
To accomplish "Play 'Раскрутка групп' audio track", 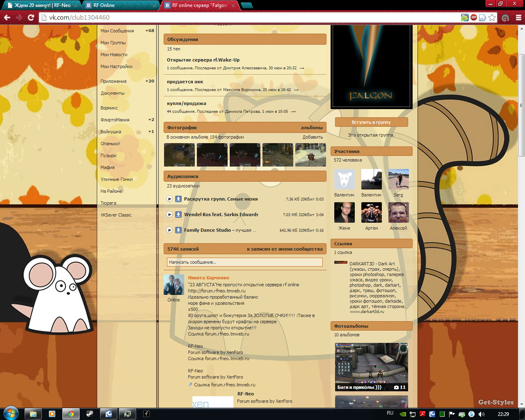I will (169, 199).
